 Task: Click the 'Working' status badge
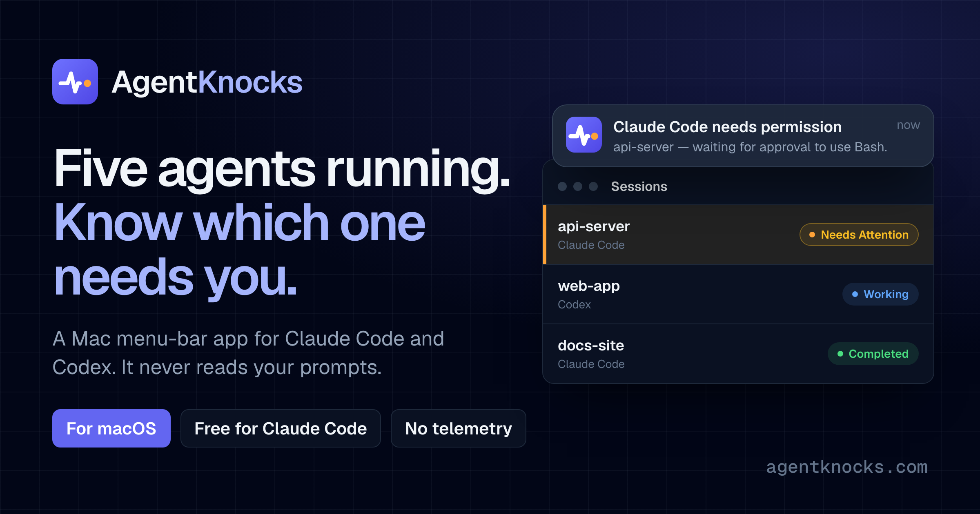tap(880, 294)
